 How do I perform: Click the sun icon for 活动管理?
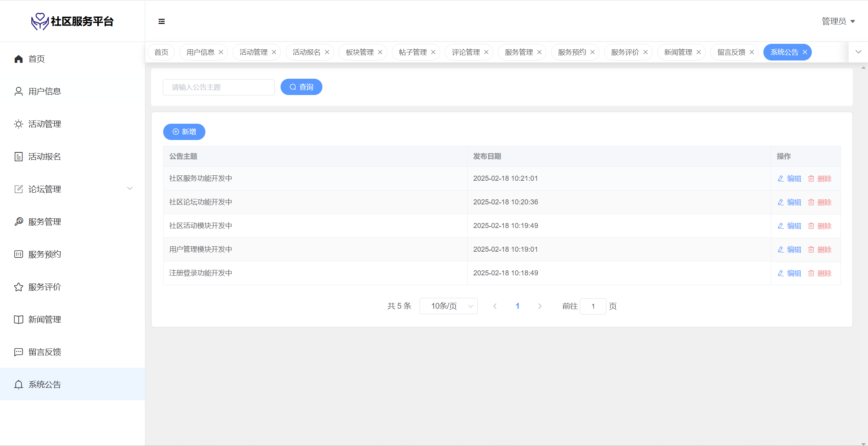click(x=19, y=124)
